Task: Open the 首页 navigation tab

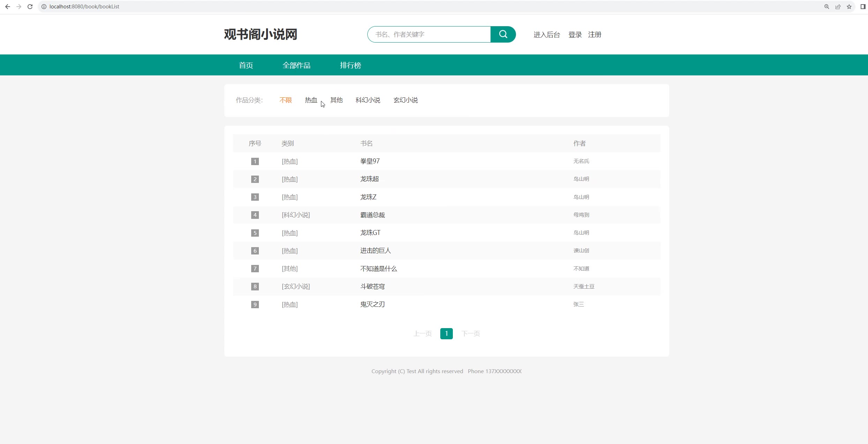Action: (246, 65)
